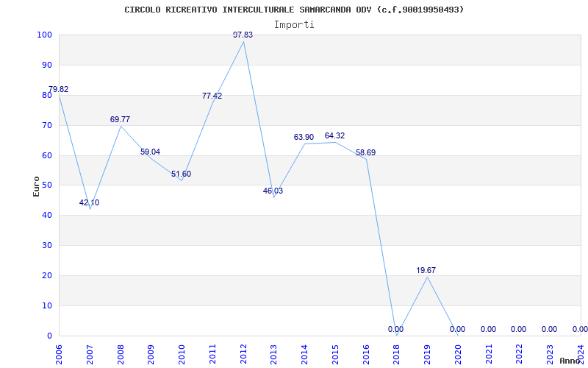588x368 pixels.
Task: Select the Importi subtitle
Action: 294,25
